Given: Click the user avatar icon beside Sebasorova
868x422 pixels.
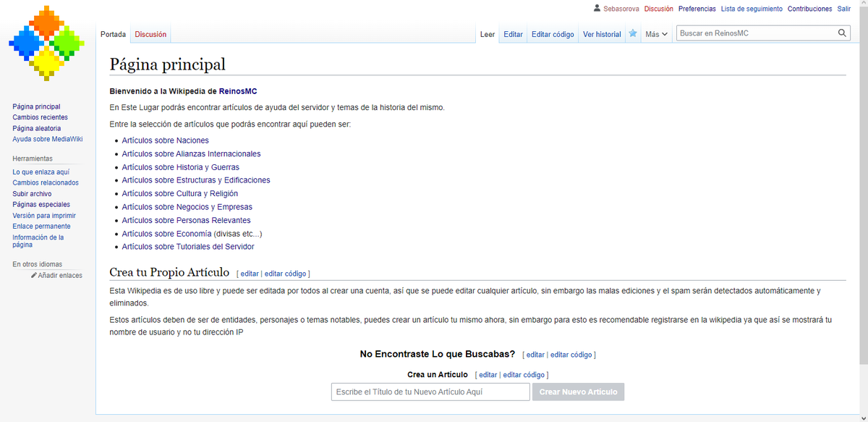Looking at the screenshot, I should pyautogui.click(x=597, y=9).
